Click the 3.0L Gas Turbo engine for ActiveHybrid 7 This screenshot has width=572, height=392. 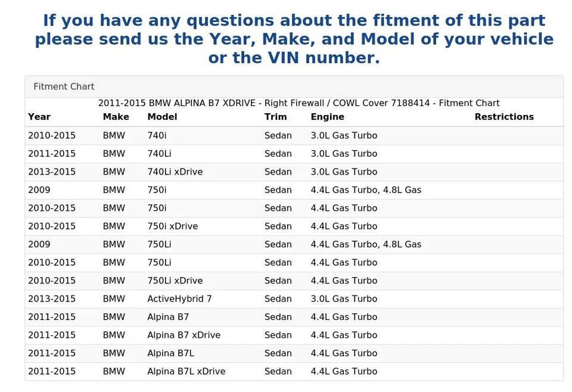click(344, 299)
